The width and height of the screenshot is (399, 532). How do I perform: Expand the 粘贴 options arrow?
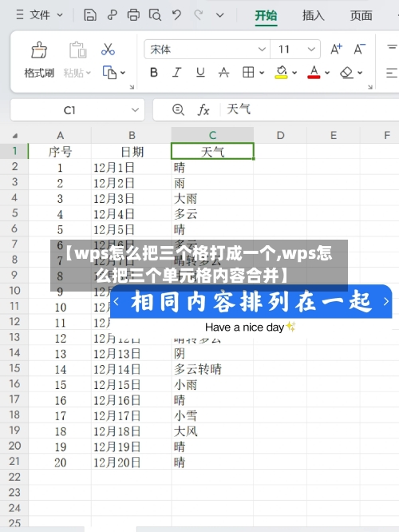pyautogui.click(x=89, y=73)
